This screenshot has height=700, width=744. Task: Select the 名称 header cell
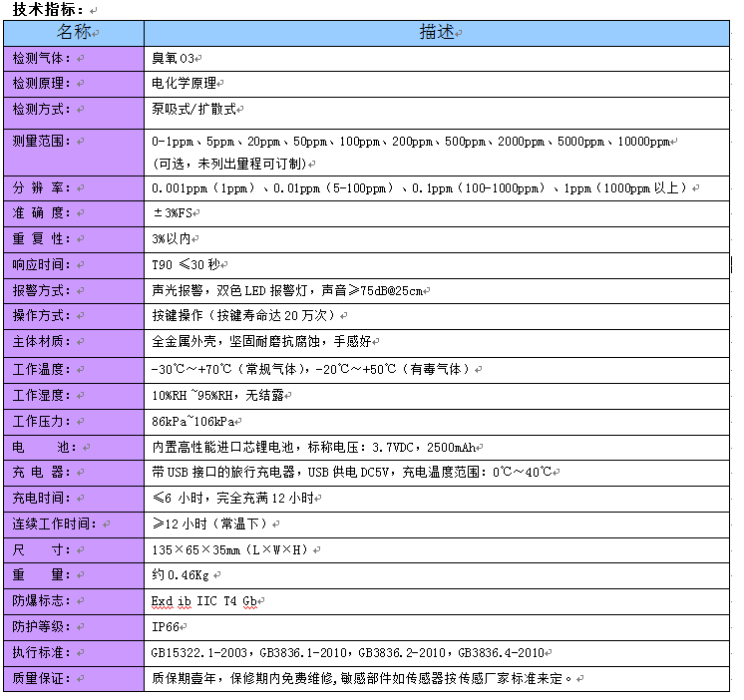coord(74,33)
